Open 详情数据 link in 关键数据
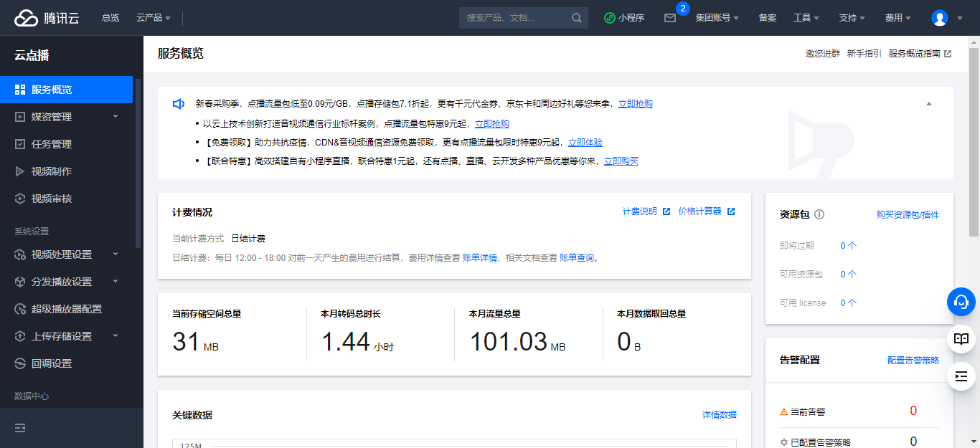Viewport: 980px width, 448px height. click(x=720, y=415)
